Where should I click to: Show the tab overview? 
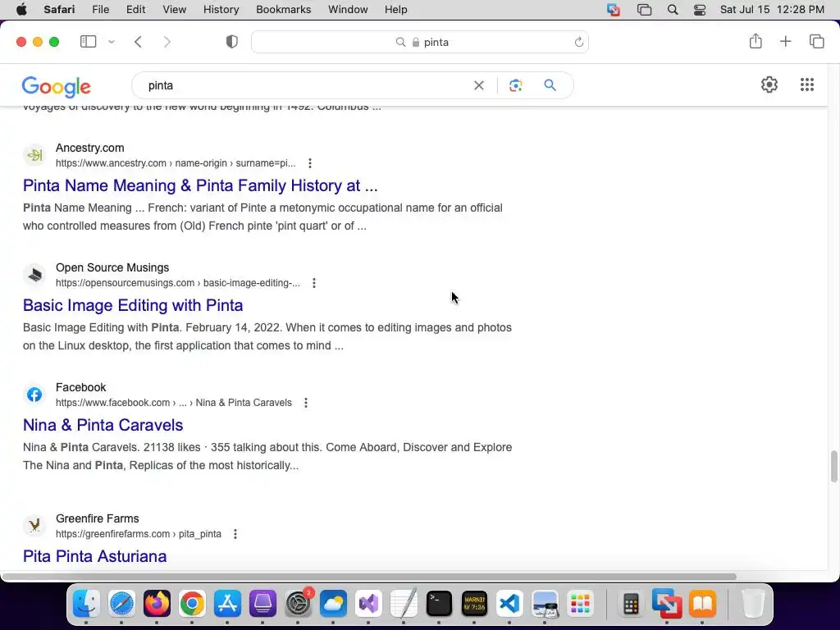[x=816, y=41]
